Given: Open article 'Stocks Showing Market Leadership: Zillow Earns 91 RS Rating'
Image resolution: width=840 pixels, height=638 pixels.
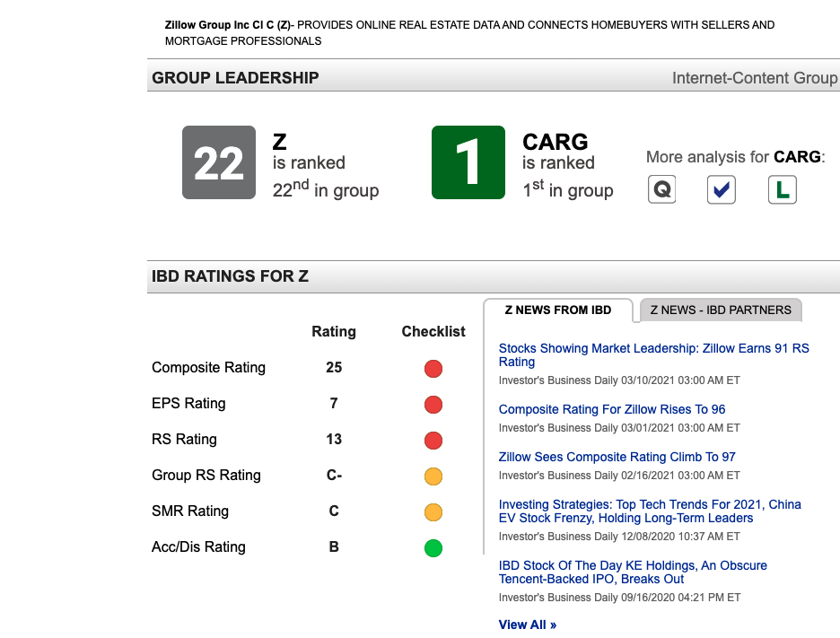Looking at the screenshot, I should 653,354.
